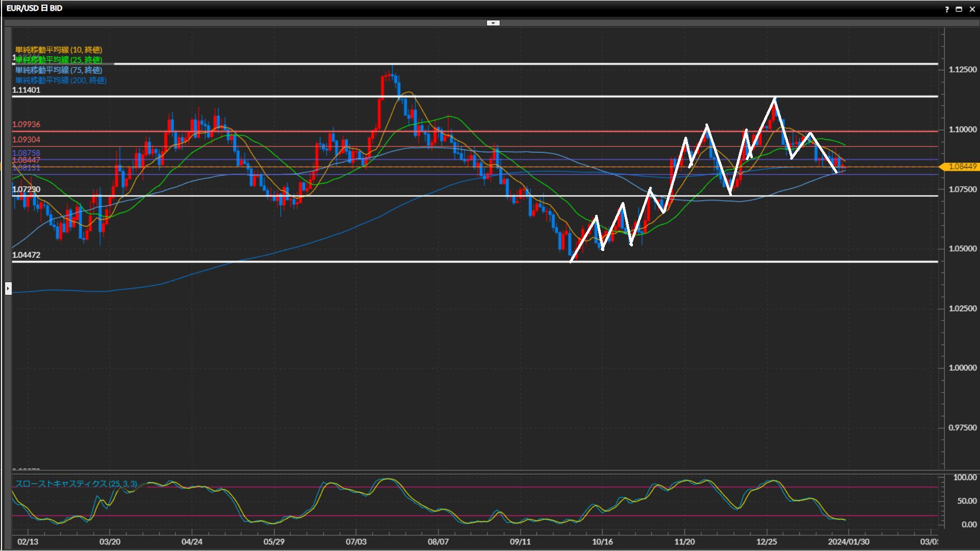Image resolution: width=980 pixels, height=551 pixels.
Task: Expand the left side panel arrow
Action: coord(8,288)
